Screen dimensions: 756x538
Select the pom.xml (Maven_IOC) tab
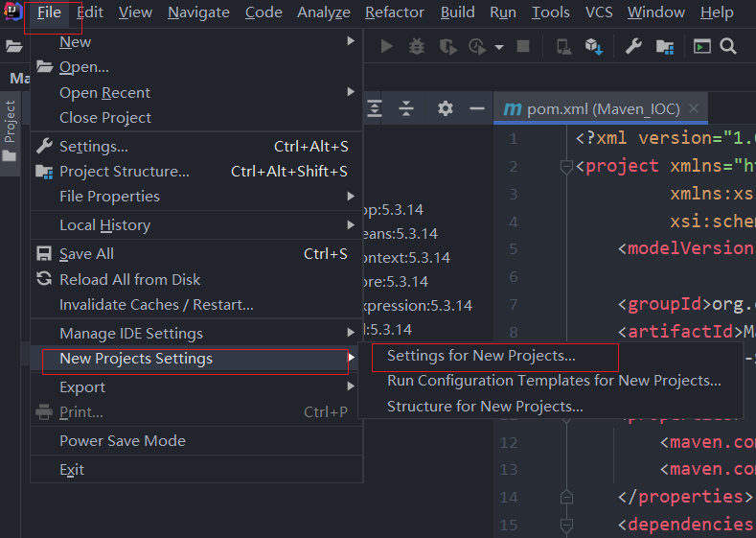tap(600, 109)
